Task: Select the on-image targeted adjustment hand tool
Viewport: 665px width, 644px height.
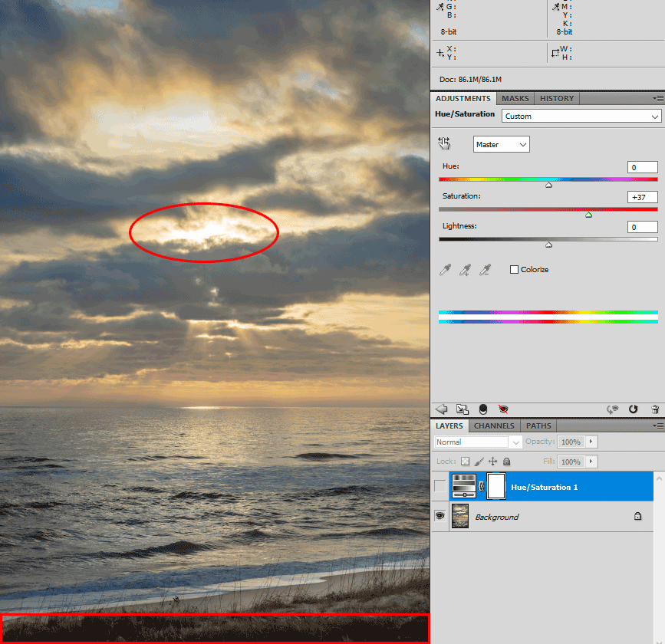Action: pyautogui.click(x=444, y=143)
